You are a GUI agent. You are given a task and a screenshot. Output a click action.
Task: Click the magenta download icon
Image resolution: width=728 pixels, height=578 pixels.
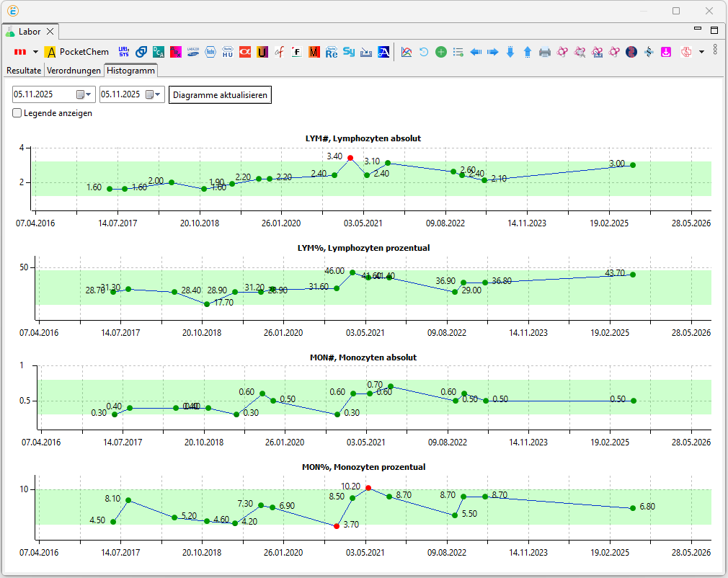[x=666, y=52]
